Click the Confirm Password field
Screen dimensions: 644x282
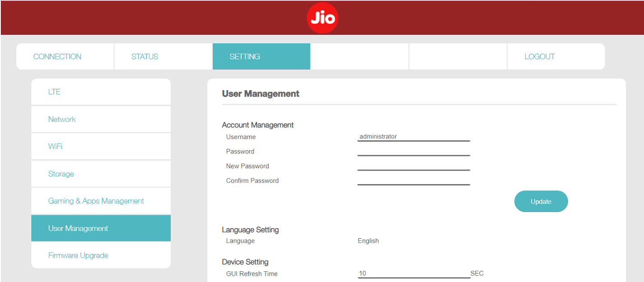tap(413, 181)
